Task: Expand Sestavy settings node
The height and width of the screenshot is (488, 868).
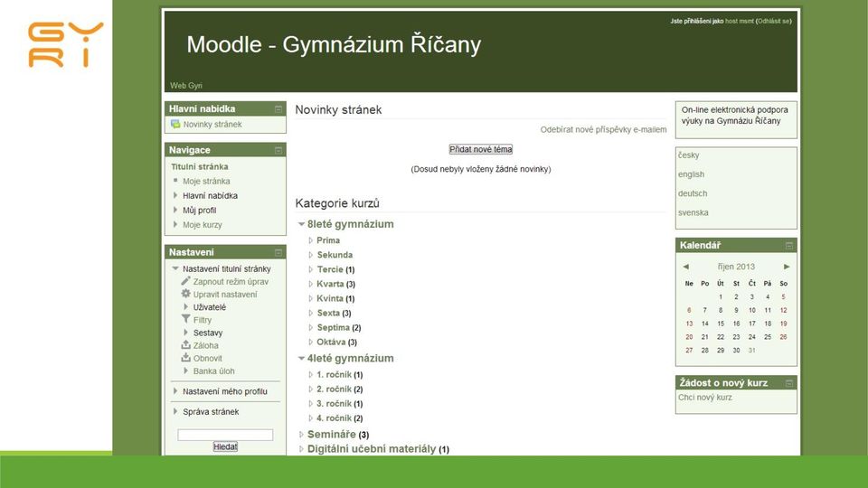Action: tap(185, 332)
